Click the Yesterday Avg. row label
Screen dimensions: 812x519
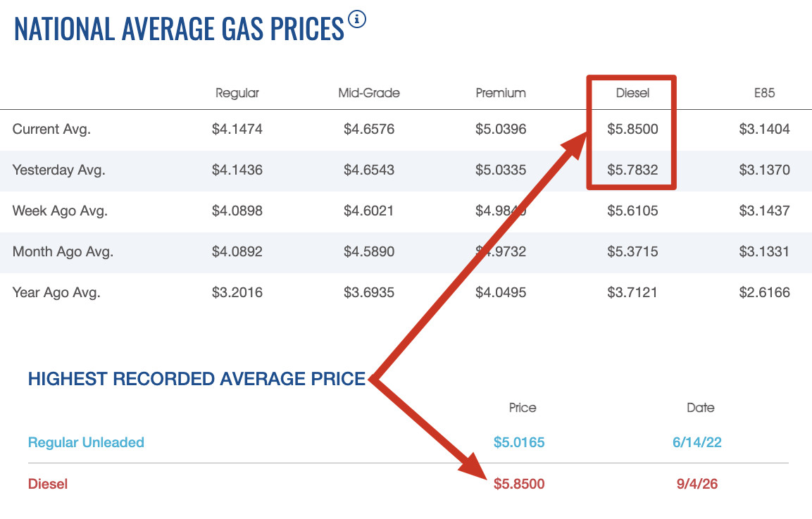58,170
